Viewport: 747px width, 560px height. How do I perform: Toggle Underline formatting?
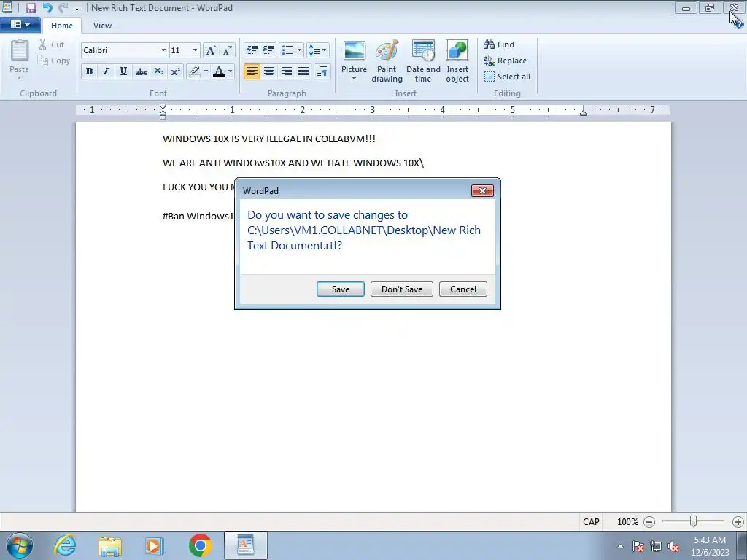coord(123,71)
